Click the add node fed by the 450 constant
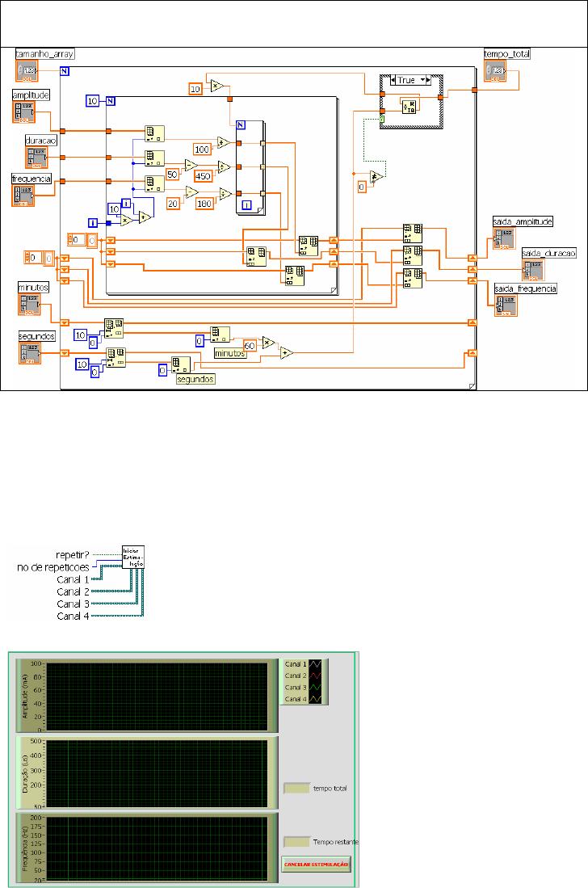588x888 pixels. [x=224, y=167]
